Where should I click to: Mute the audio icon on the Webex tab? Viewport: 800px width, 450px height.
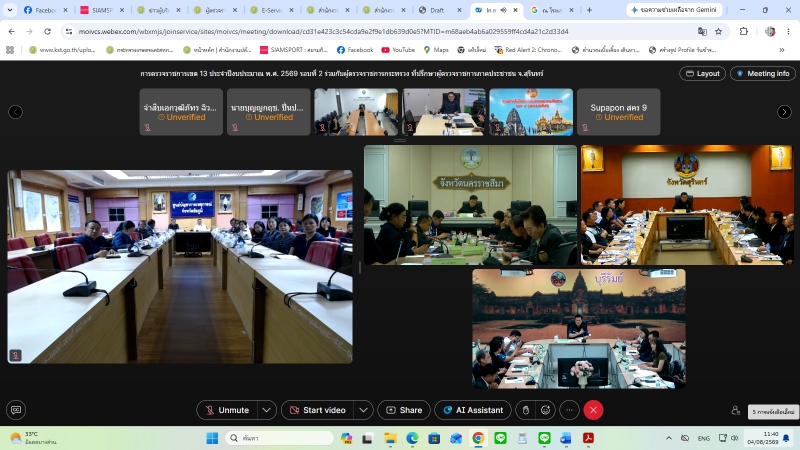[x=504, y=10]
